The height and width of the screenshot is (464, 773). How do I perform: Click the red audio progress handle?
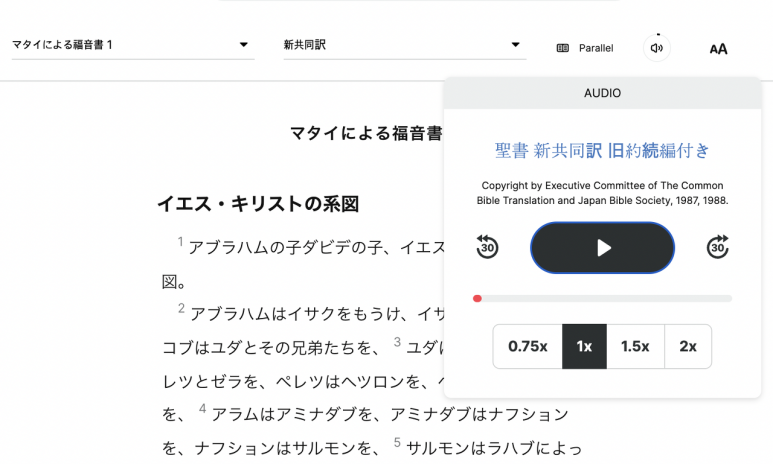click(x=477, y=298)
